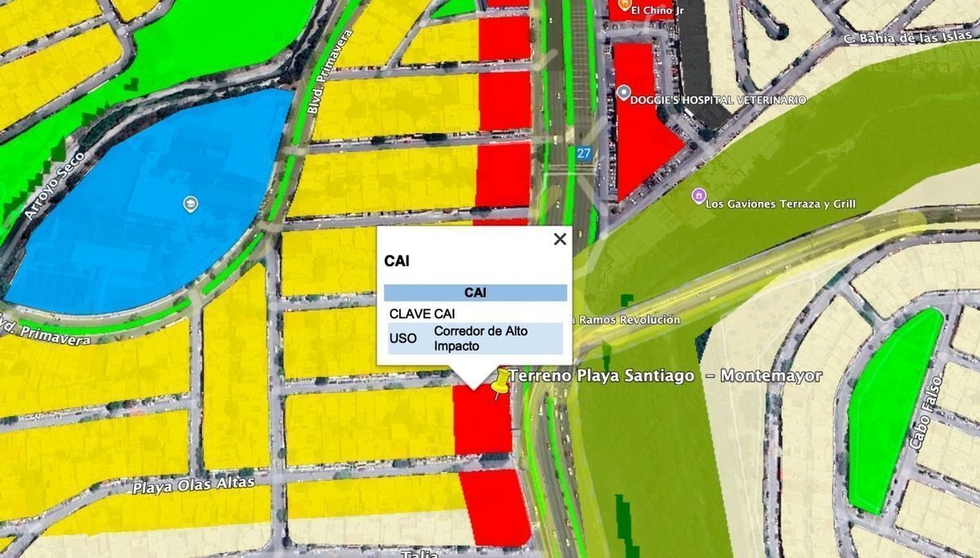Viewport: 980px width, 558px height.
Task: Click the Terreno Playa Santiago – Montemayor label
Action: point(666,376)
